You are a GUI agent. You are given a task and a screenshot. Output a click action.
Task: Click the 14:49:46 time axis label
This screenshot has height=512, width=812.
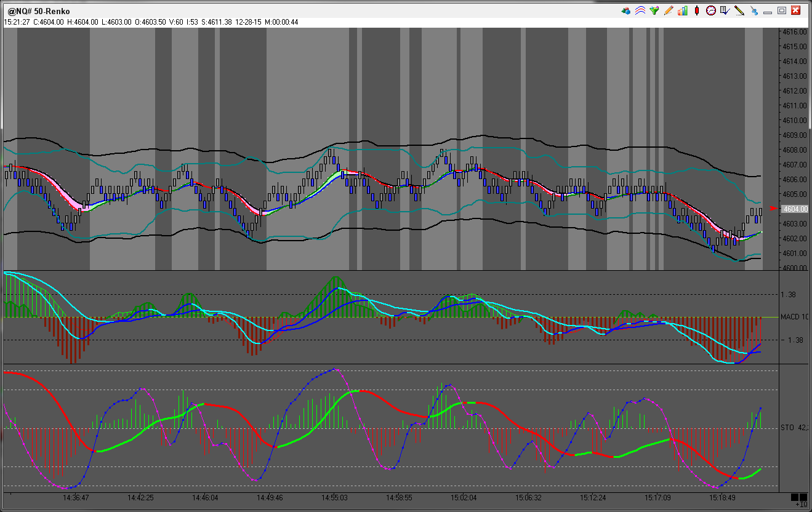pyautogui.click(x=270, y=497)
